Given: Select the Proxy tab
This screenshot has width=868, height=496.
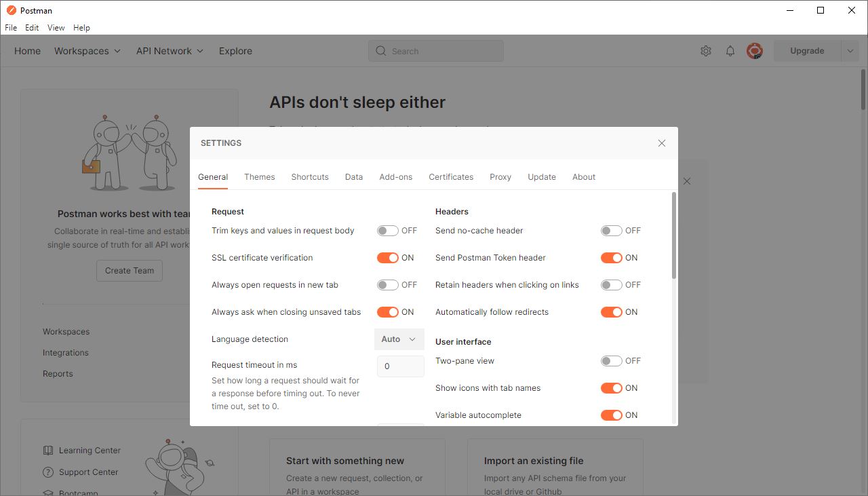Looking at the screenshot, I should (x=500, y=177).
